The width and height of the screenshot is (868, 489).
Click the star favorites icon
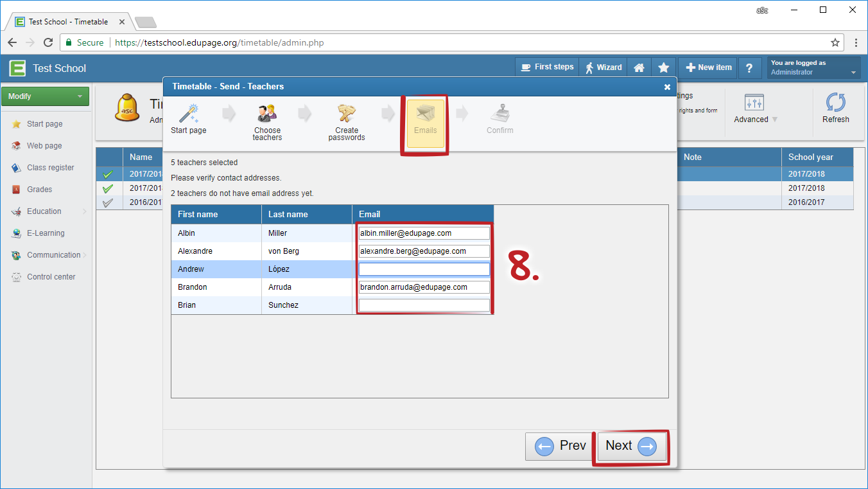click(x=664, y=67)
